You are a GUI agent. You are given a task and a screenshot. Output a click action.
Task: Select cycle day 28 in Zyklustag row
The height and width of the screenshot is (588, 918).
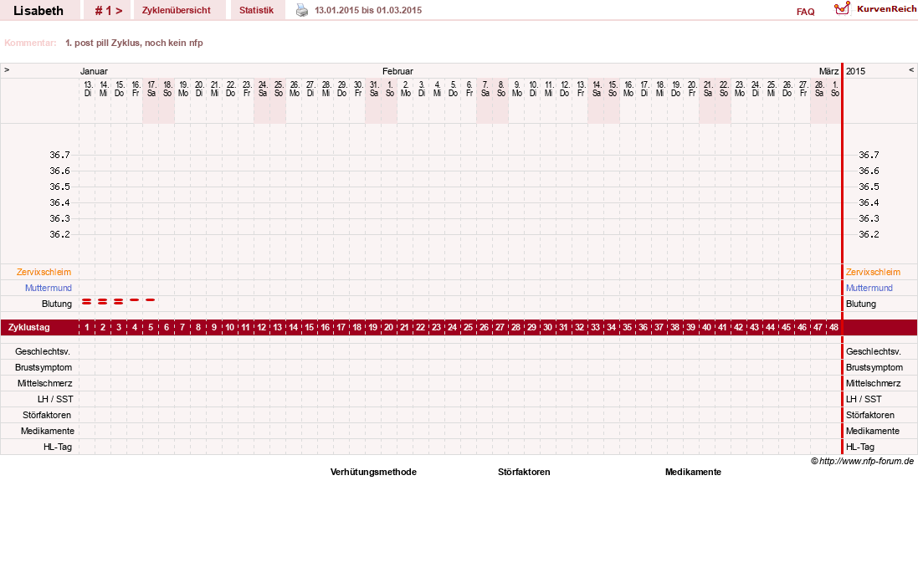pos(515,328)
